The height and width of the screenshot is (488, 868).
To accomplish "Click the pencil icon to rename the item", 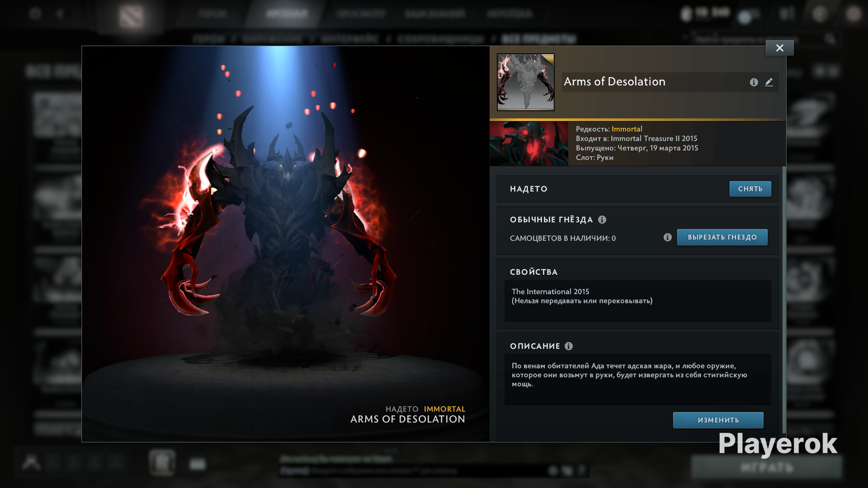I will tap(769, 82).
